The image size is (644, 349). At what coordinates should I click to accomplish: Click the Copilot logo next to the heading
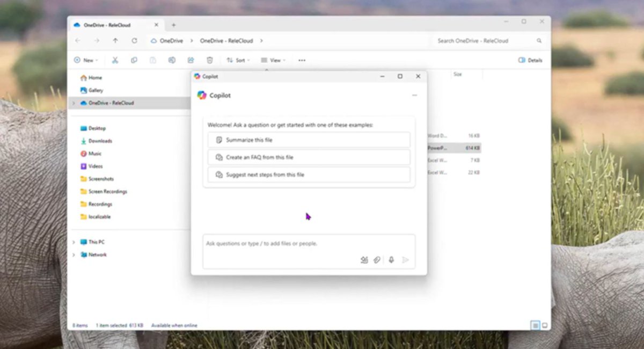(202, 95)
